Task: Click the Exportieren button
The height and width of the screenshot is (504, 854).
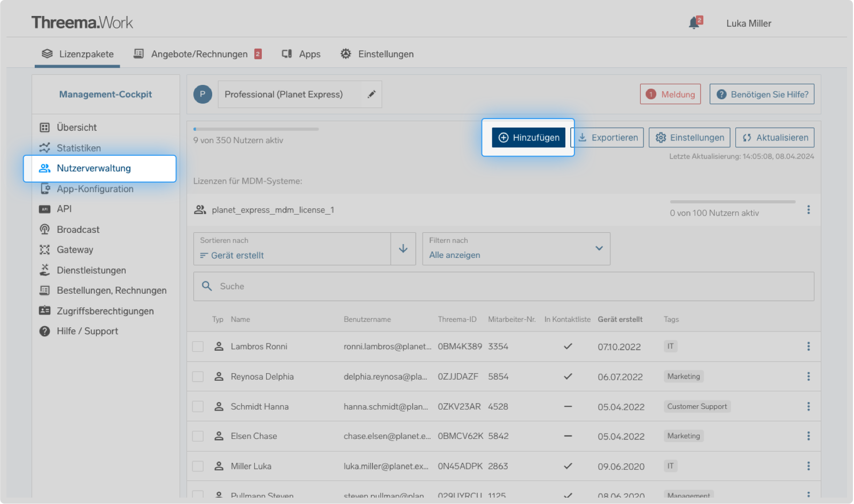Action: tap(608, 138)
